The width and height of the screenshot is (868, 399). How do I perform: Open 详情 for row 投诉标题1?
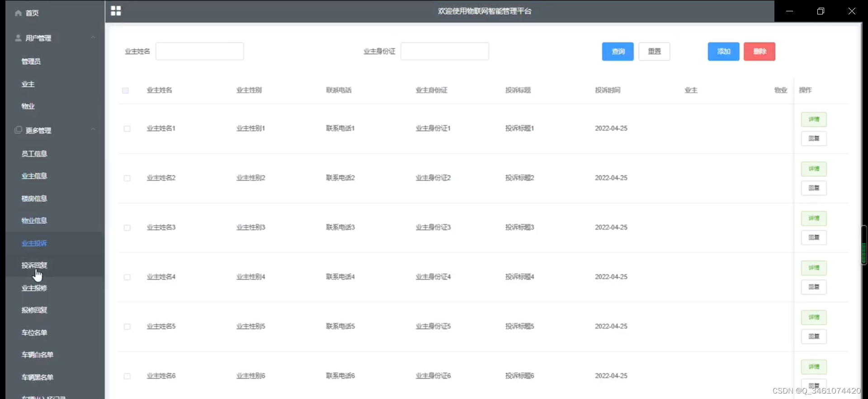pos(814,119)
